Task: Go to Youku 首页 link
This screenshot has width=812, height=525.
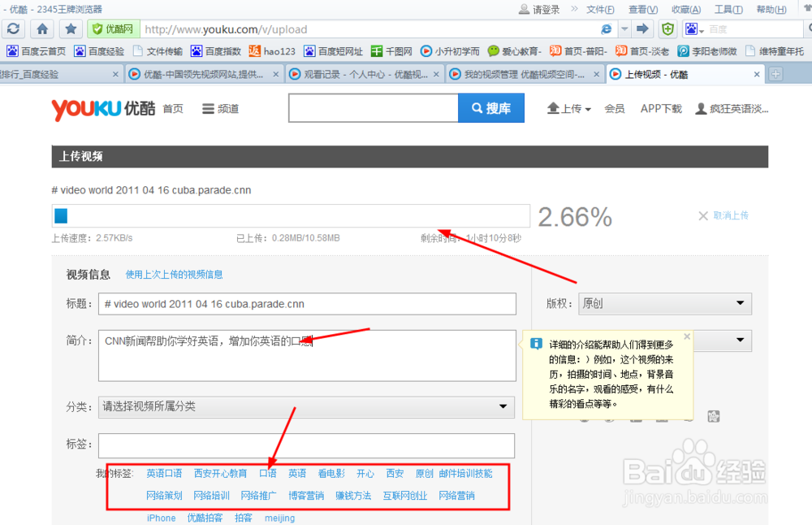Action: pyautogui.click(x=172, y=109)
